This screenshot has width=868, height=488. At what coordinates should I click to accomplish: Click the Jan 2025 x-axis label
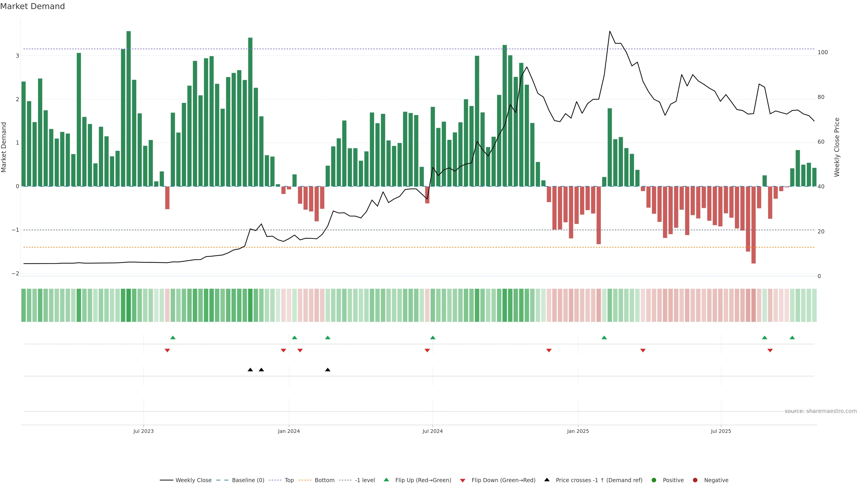(578, 431)
